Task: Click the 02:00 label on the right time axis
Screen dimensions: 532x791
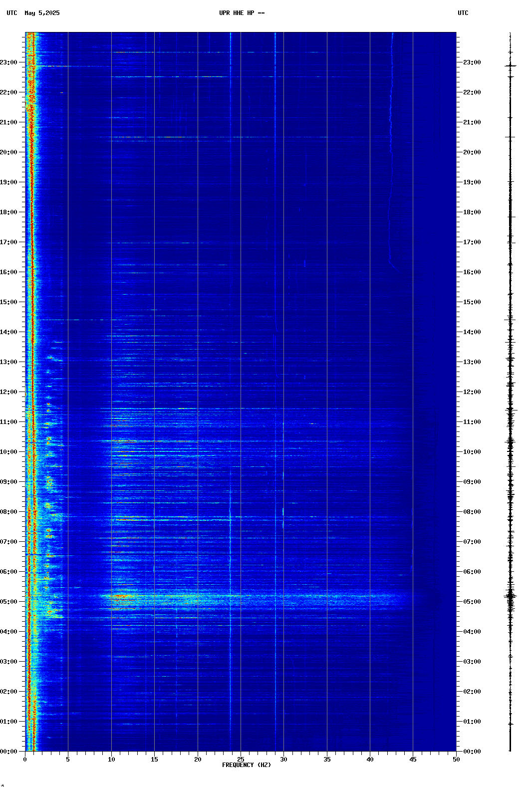Action: point(472,692)
